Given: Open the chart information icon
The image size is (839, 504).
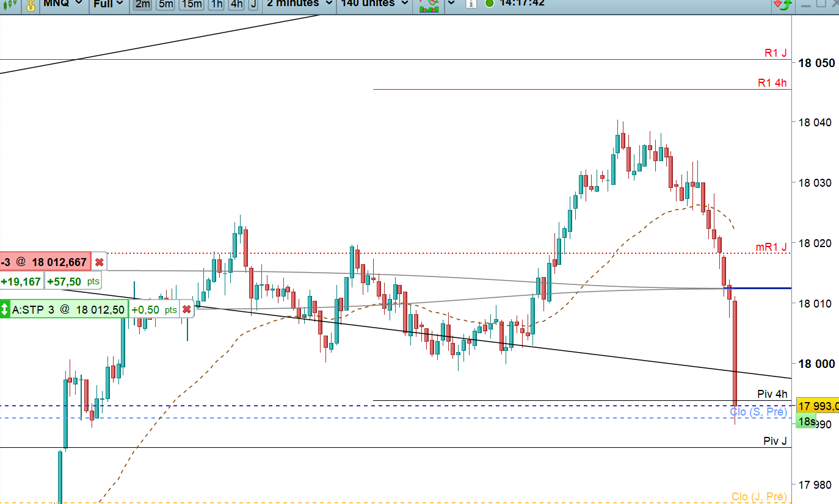Looking at the screenshot, I should (471, 4).
